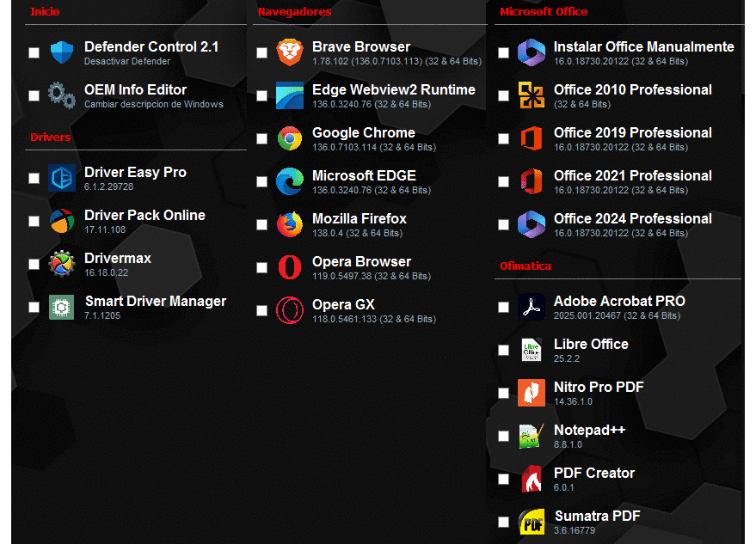Check the Brave Browser checkbox
Viewport: 756px width, 544px height.
261,52
